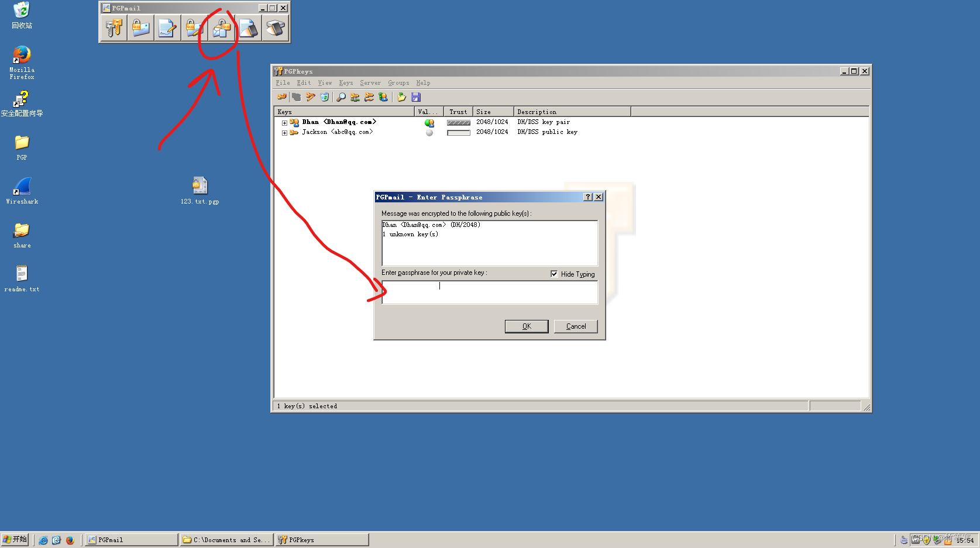Open the File menu in PGPkeys
The height and width of the screenshot is (548, 980).
pos(283,83)
